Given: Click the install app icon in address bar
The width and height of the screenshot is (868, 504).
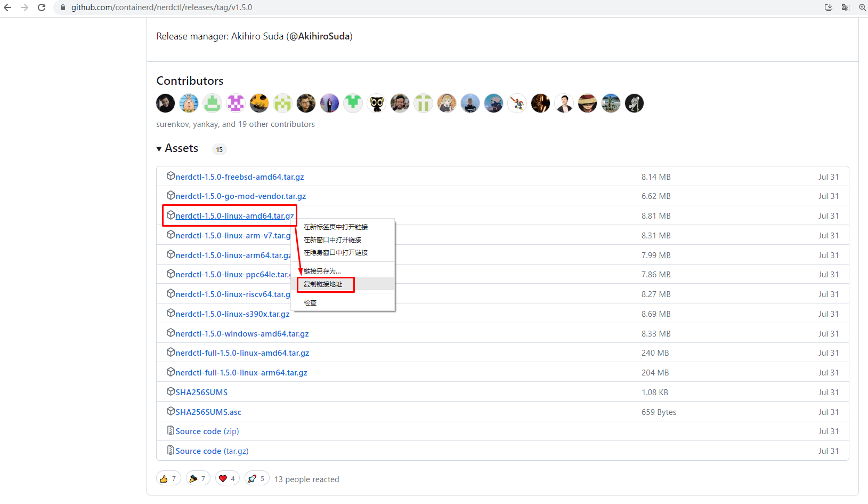Looking at the screenshot, I should (829, 7).
